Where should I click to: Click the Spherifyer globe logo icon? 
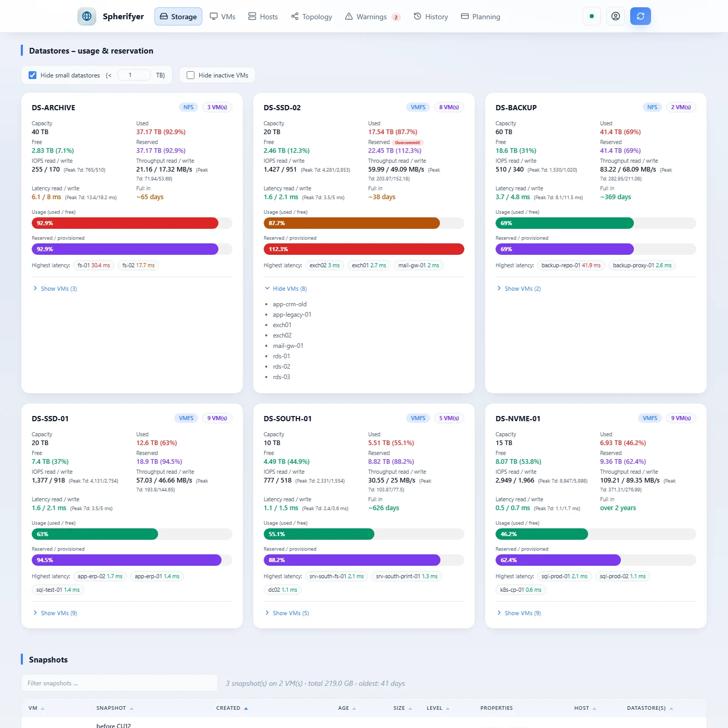(x=87, y=16)
